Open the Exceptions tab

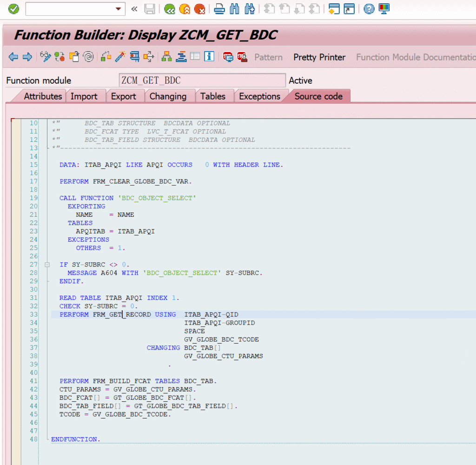pos(259,96)
